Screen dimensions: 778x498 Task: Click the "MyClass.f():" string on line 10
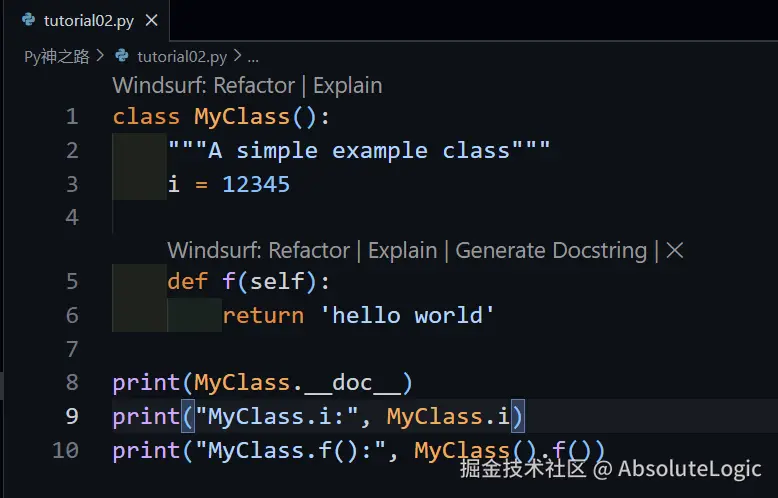(x=291, y=450)
